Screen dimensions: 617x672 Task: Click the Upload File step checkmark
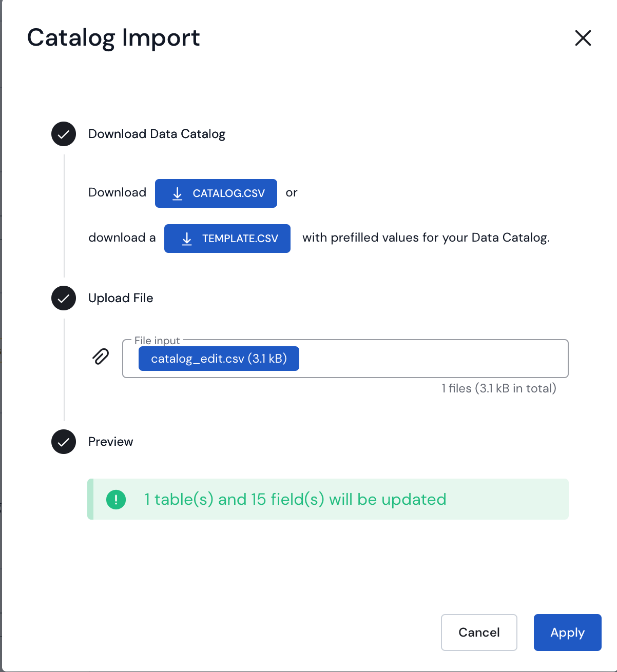tap(64, 298)
